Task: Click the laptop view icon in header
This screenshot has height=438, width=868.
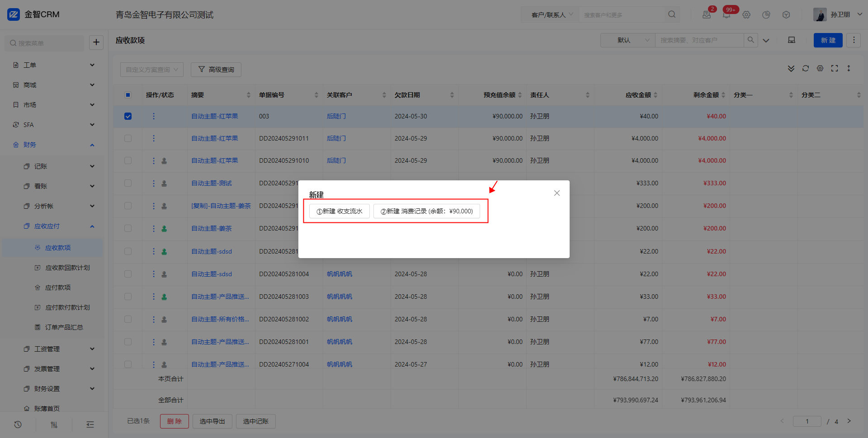Action: click(x=792, y=40)
